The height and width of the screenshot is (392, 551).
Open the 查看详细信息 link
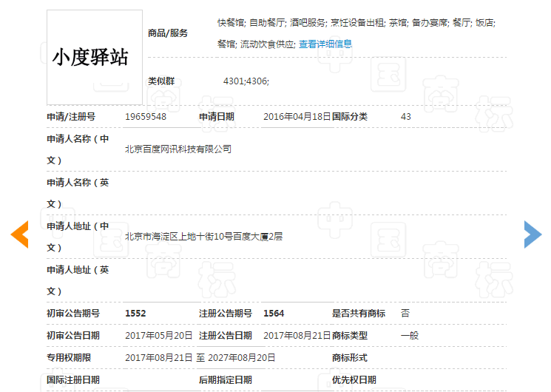(325, 44)
